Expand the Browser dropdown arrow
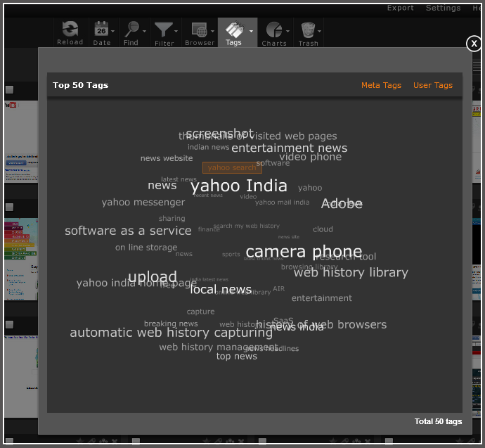485x448 pixels. 213,31
